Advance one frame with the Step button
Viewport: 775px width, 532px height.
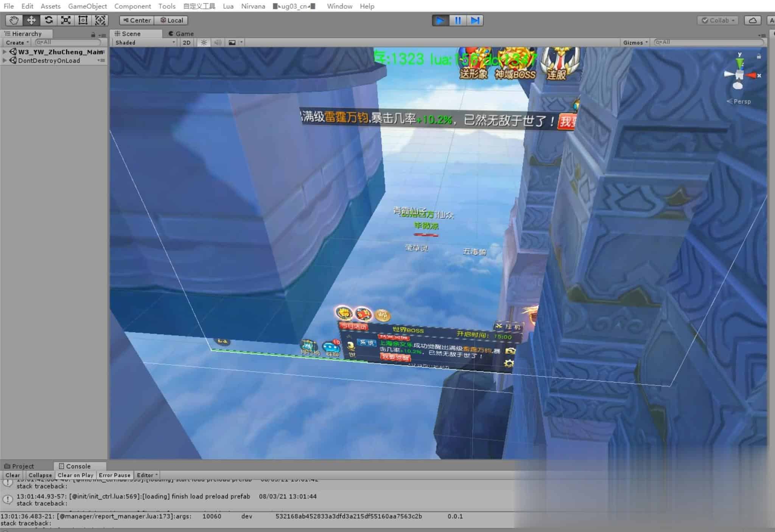(475, 20)
